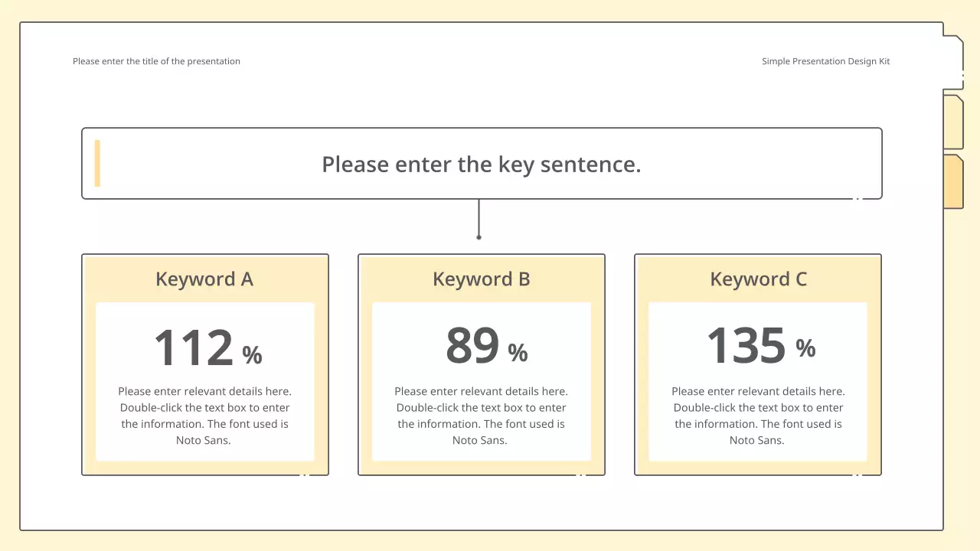Select the bottom orange-yellow folder tab
Image resolution: width=980 pixels, height=551 pixels.
[x=953, y=181]
